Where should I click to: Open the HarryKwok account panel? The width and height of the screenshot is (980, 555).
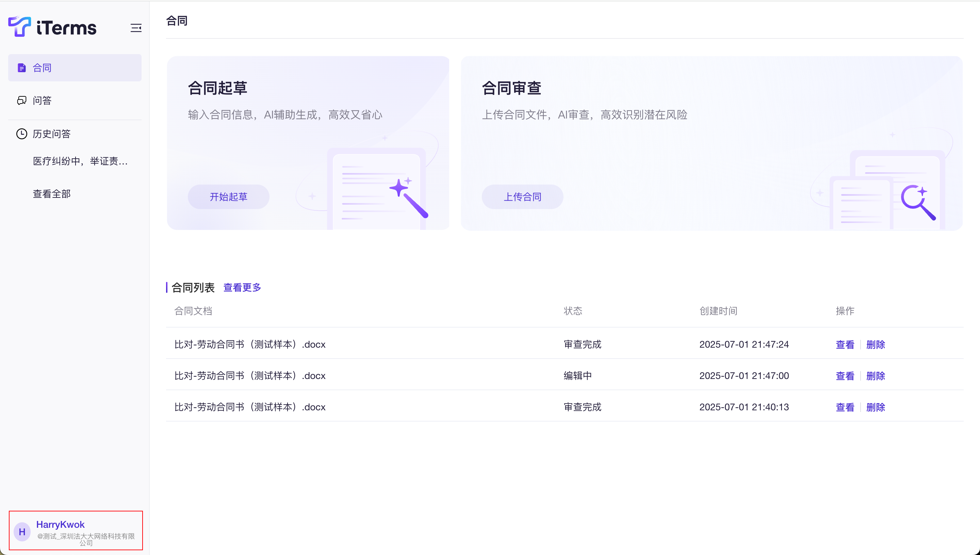[76, 530]
